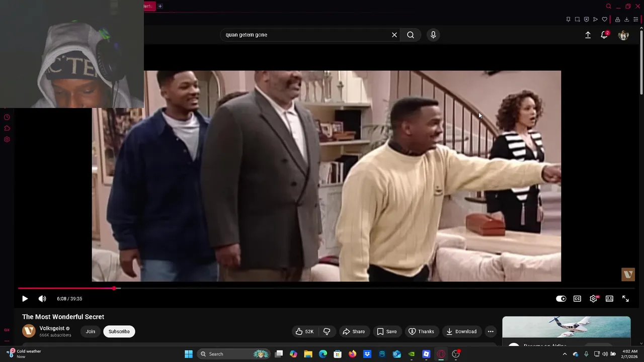Image resolution: width=644 pixels, height=362 pixels.
Task: Open the browser profile icon
Action: (x=617, y=20)
